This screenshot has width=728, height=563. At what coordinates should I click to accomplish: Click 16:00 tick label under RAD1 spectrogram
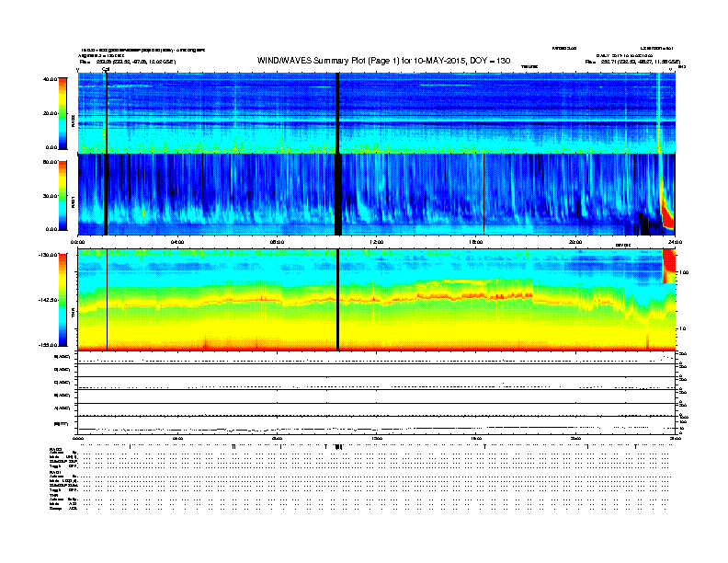click(x=476, y=242)
